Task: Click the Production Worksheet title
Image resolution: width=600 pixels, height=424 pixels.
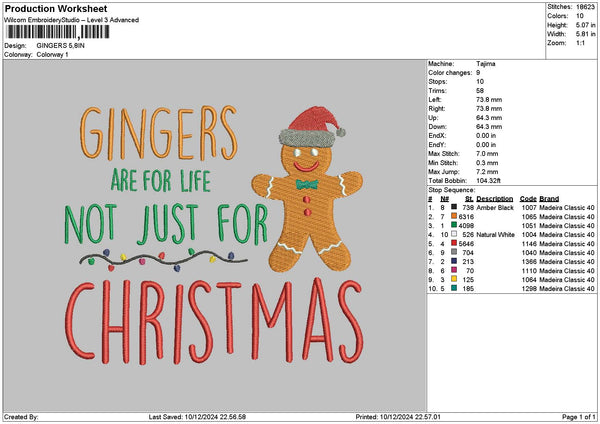Action: tap(52, 6)
